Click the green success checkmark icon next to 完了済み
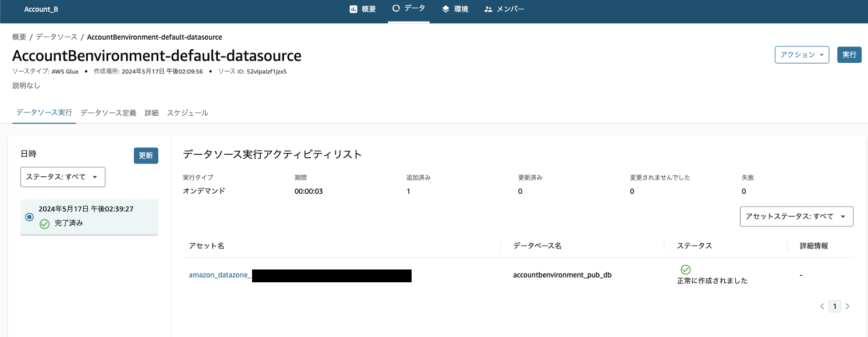Screen dimensions: 868x337 click(45, 224)
